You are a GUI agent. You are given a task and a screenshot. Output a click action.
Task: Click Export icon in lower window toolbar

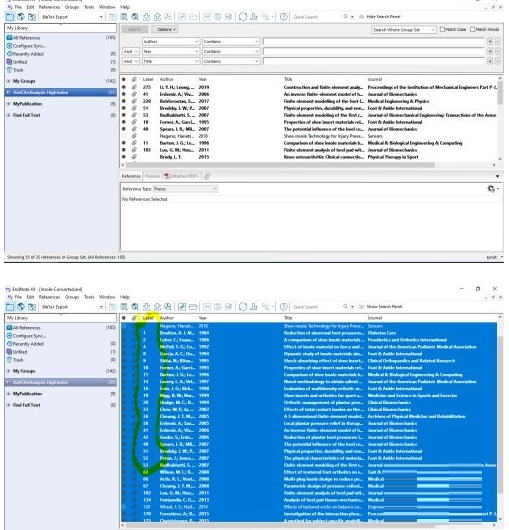coord(157,307)
